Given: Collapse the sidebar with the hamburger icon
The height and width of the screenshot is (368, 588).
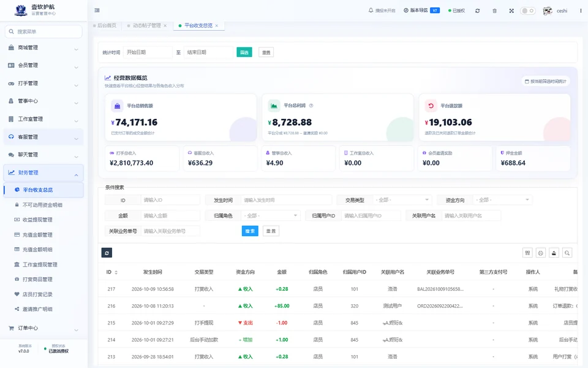Looking at the screenshot, I should (x=97, y=10).
